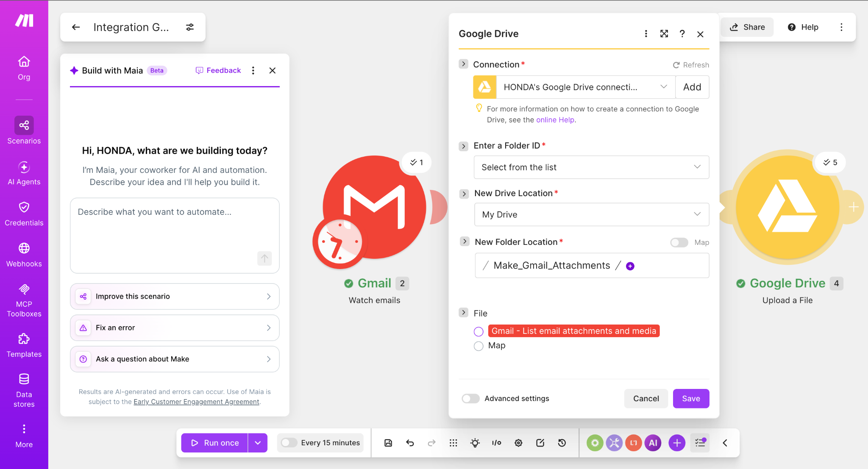The width and height of the screenshot is (868, 469).
Task: Open AI Agents in the sidebar
Action: (x=24, y=173)
